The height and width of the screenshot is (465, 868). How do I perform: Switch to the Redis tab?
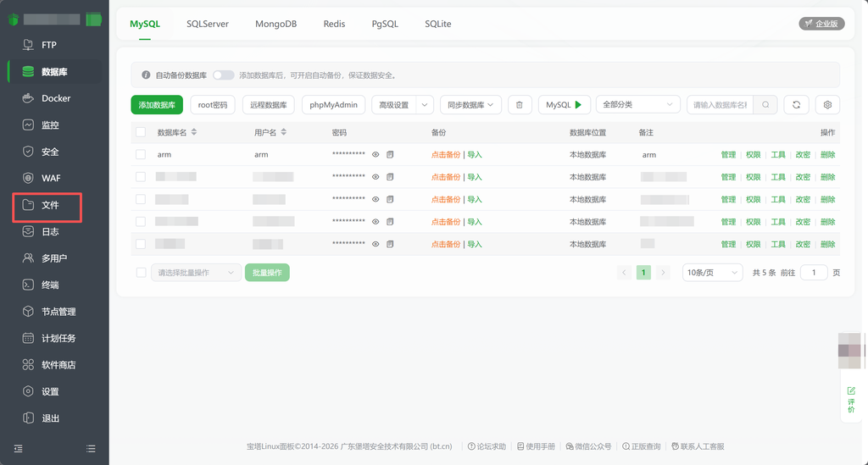coord(334,24)
